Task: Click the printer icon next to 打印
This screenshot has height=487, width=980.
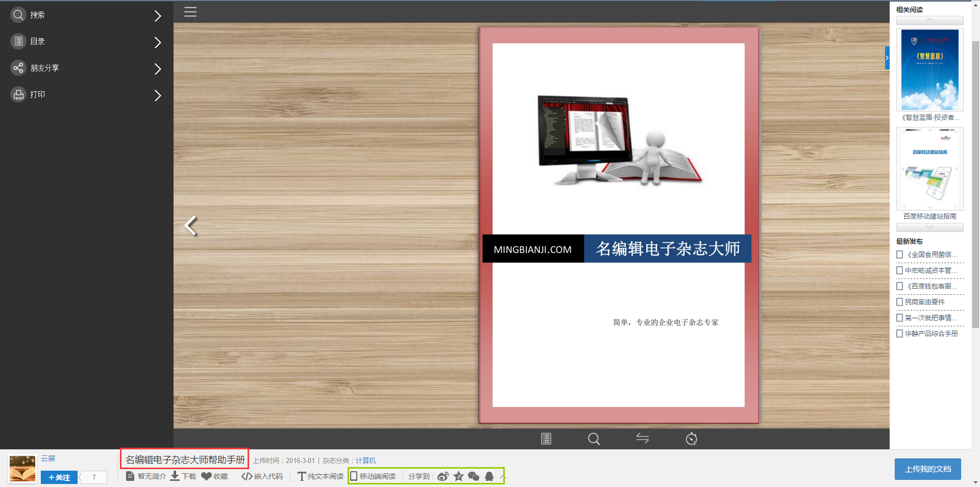Action: pos(18,94)
